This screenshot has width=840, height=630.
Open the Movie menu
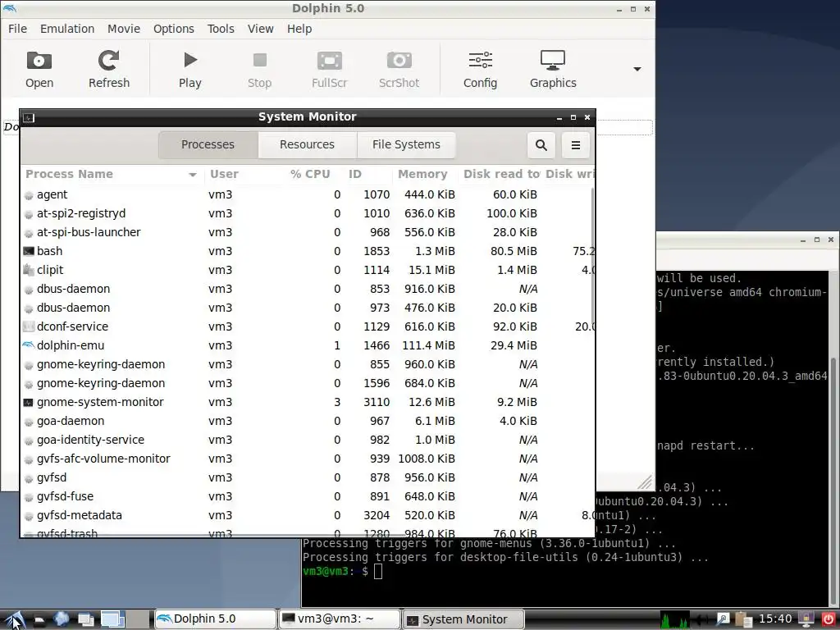click(124, 29)
